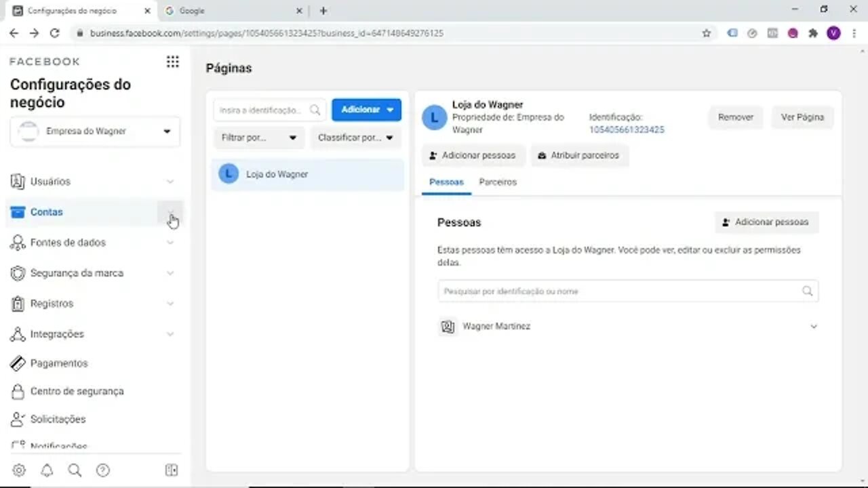868x488 pixels.
Task: Expand the Integrações chevron
Action: click(x=170, y=334)
